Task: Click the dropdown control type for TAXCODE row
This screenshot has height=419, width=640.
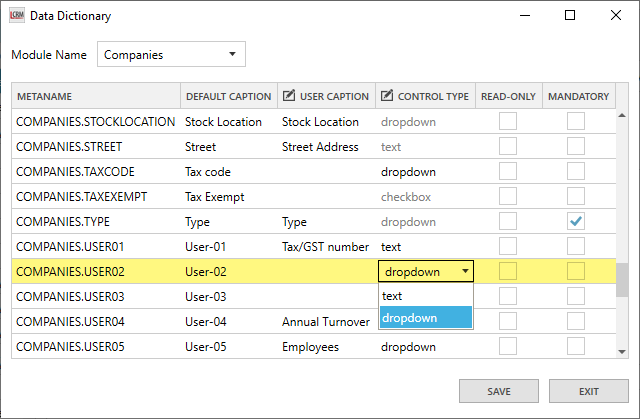Action: (425, 171)
